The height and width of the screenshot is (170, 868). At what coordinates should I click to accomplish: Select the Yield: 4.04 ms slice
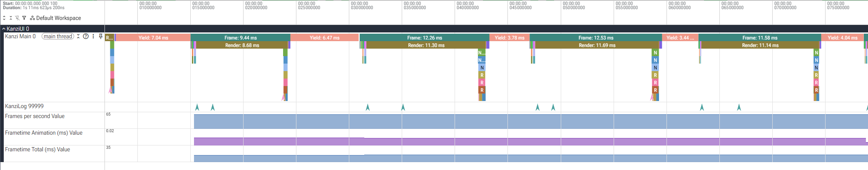(842, 37)
